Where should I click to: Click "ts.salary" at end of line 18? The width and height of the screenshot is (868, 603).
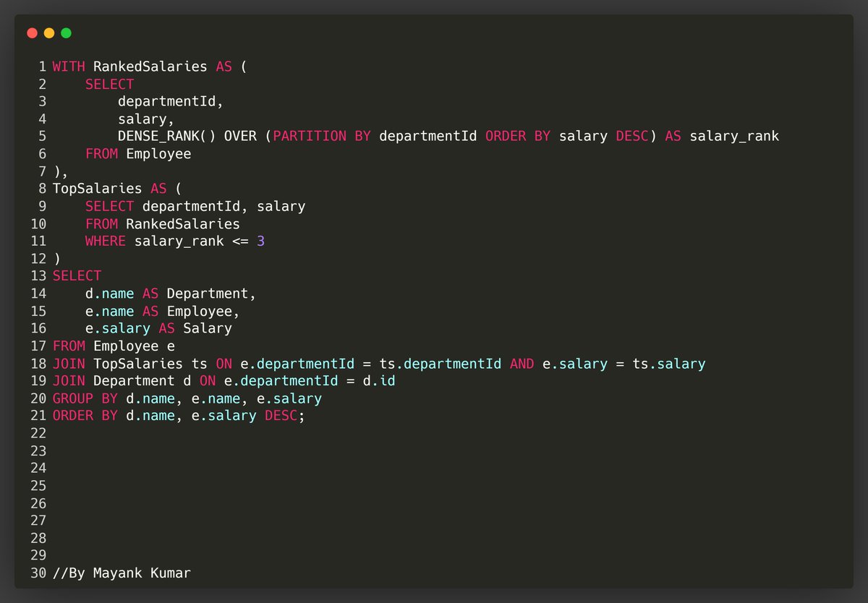(669, 363)
